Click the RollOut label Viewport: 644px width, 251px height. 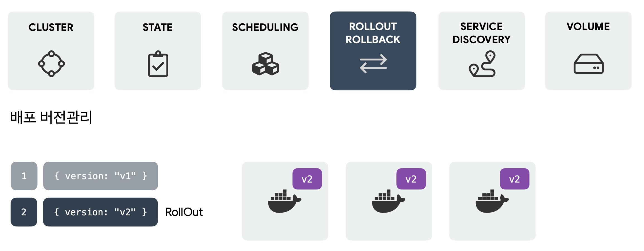[184, 212]
